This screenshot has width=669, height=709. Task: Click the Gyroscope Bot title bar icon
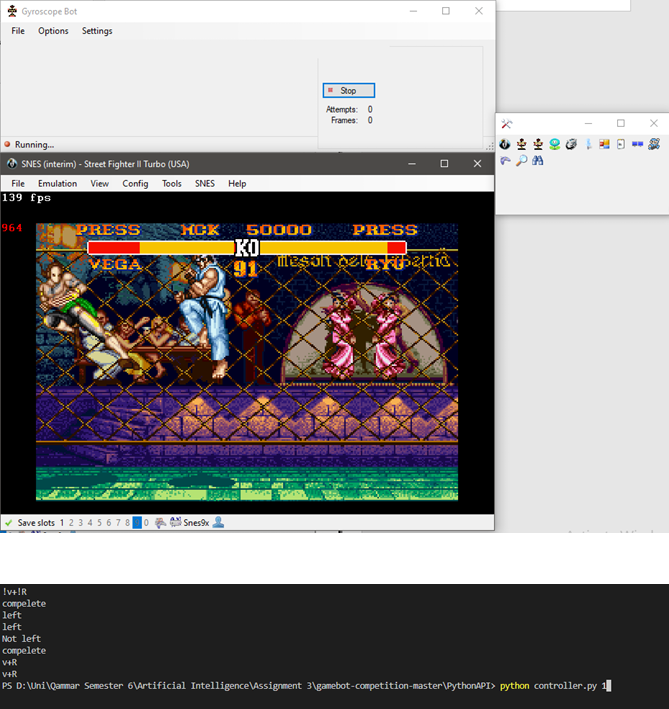pyautogui.click(x=12, y=11)
